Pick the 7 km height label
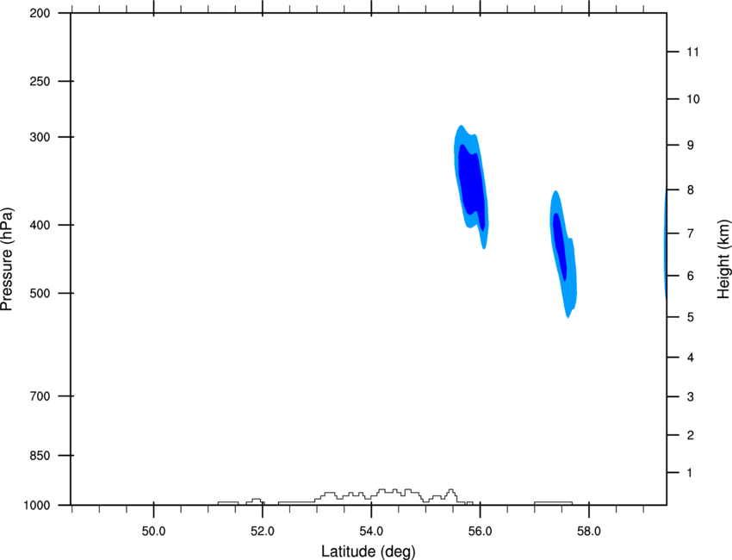 691,233
